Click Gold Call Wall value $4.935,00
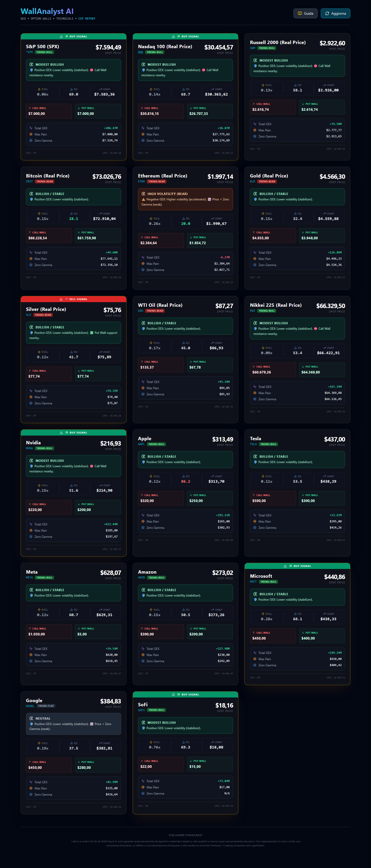The image size is (371, 868). click(x=260, y=238)
